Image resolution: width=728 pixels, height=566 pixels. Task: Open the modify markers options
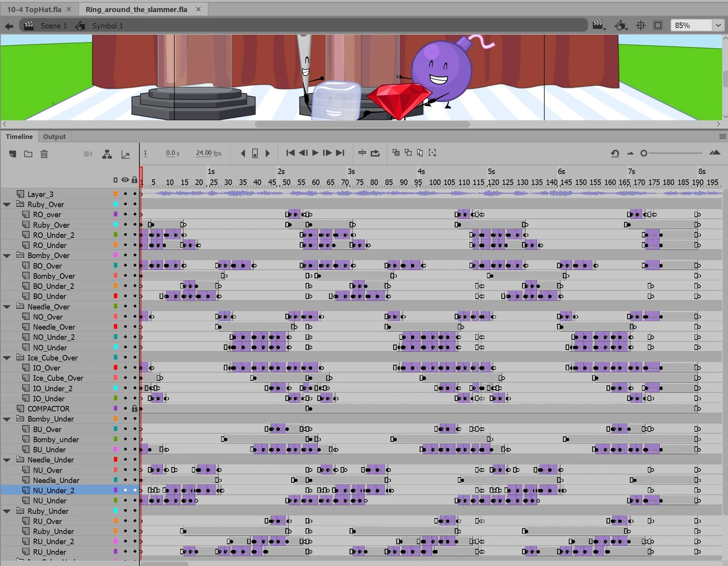coord(433,153)
